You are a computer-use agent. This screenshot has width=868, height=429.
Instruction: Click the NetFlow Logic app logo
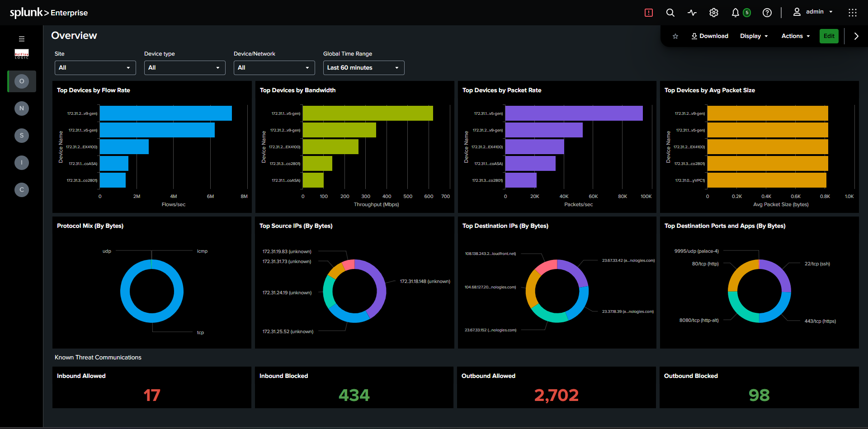pos(22,54)
